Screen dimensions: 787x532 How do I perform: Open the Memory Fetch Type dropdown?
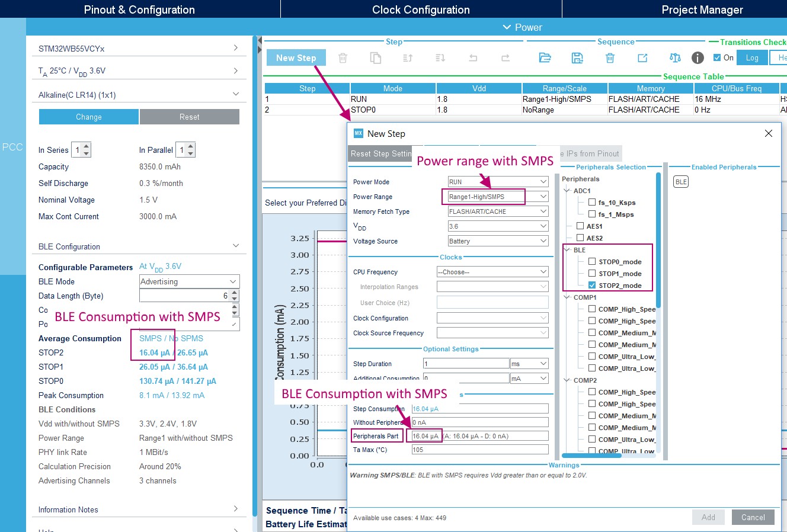[498, 211]
